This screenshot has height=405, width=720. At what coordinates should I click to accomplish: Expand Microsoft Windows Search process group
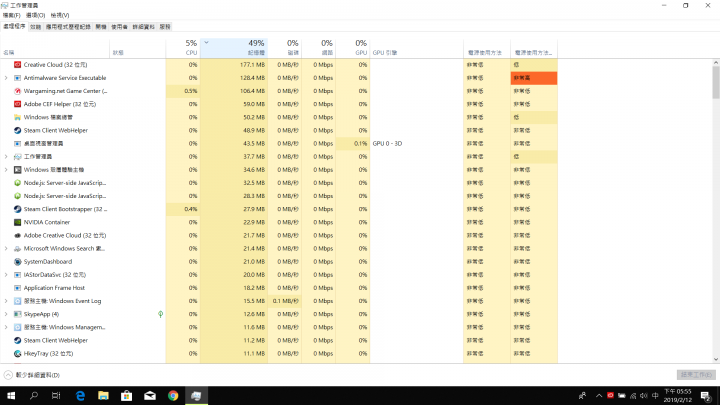point(6,248)
